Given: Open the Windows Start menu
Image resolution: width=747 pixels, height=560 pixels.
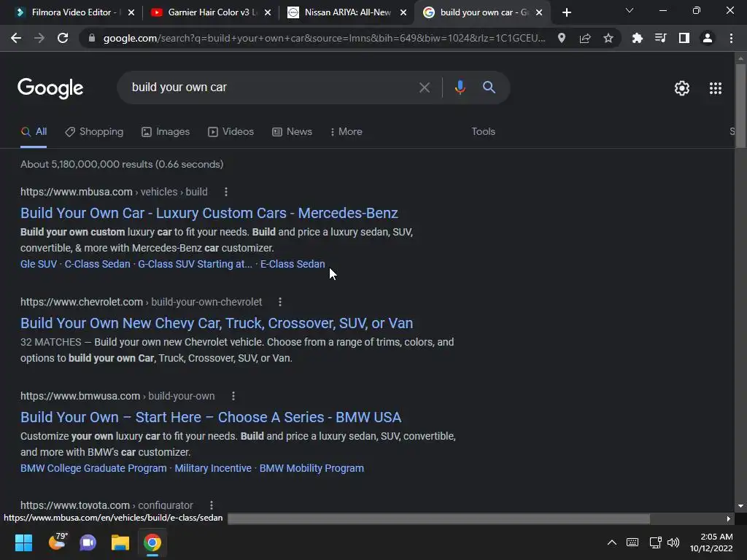Looking at the screenshot, I should point(23,542).
